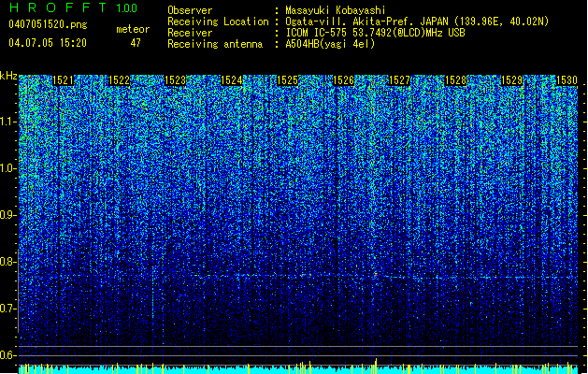Click the 1523 time marker

pos(175,80)
